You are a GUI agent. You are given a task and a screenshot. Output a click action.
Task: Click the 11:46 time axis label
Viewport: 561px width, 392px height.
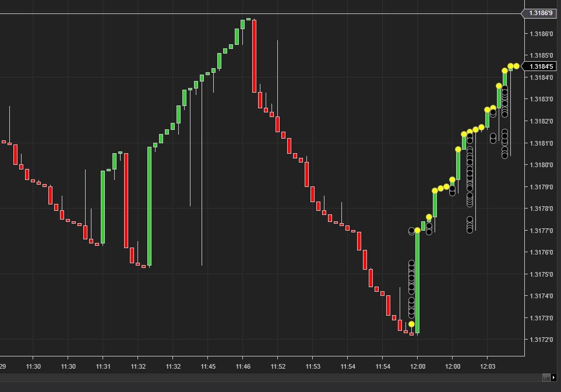[x=243, y=366]
